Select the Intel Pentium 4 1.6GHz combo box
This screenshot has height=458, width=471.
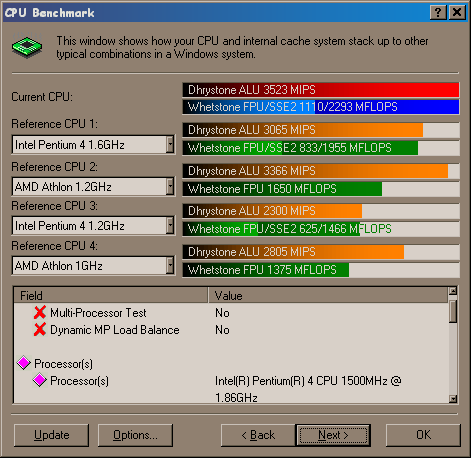[93, 145]
